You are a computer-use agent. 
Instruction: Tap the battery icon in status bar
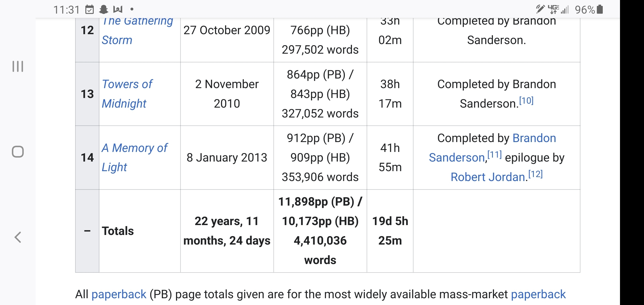tap(600, 9)
